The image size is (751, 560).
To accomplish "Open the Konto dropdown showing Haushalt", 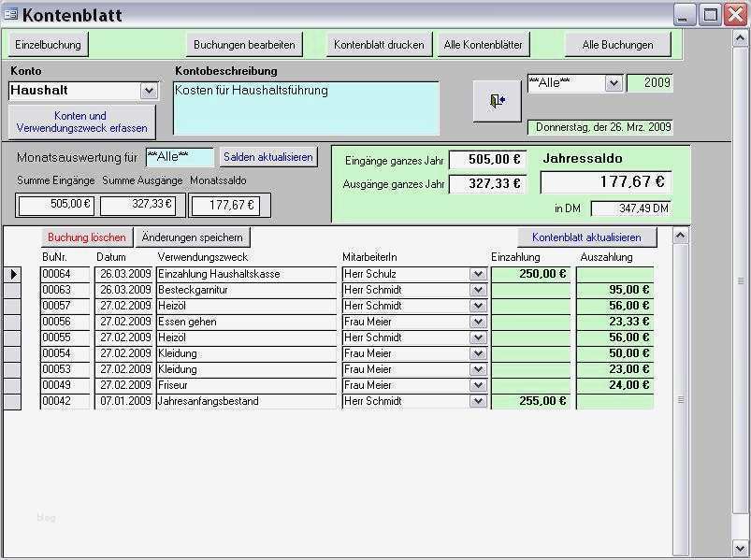I will (x=150, y=91).
